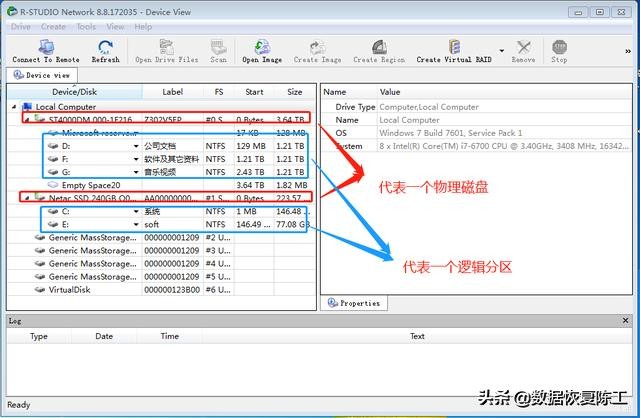Select the OS property row value
Screen dimensions: 640x418
(x=451, y=133)
